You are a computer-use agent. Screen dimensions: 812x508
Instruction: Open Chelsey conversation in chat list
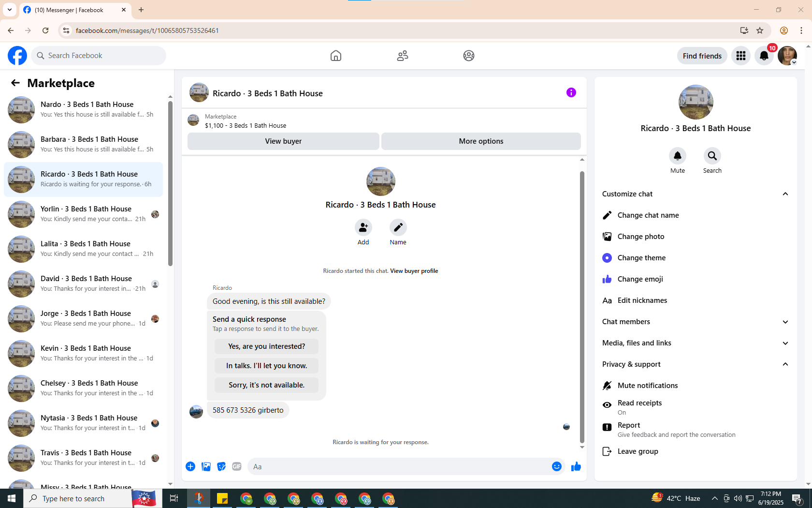point(83,388)
